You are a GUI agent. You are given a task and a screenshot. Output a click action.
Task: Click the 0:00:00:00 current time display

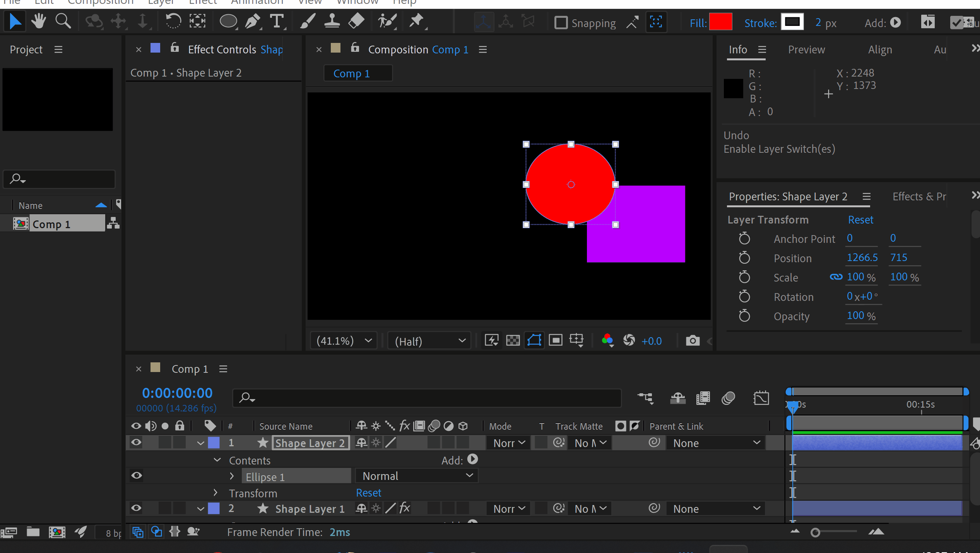[x=177, y=393]
